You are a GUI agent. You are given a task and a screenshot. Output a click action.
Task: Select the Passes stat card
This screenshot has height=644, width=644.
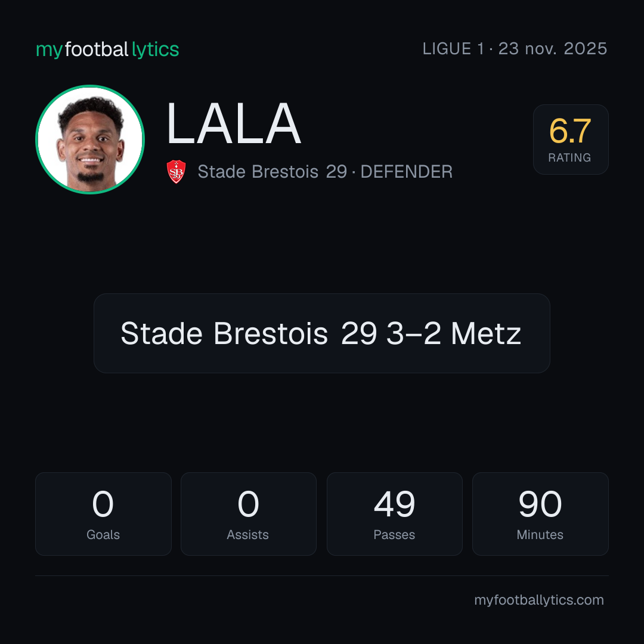[x=394, y=514]
